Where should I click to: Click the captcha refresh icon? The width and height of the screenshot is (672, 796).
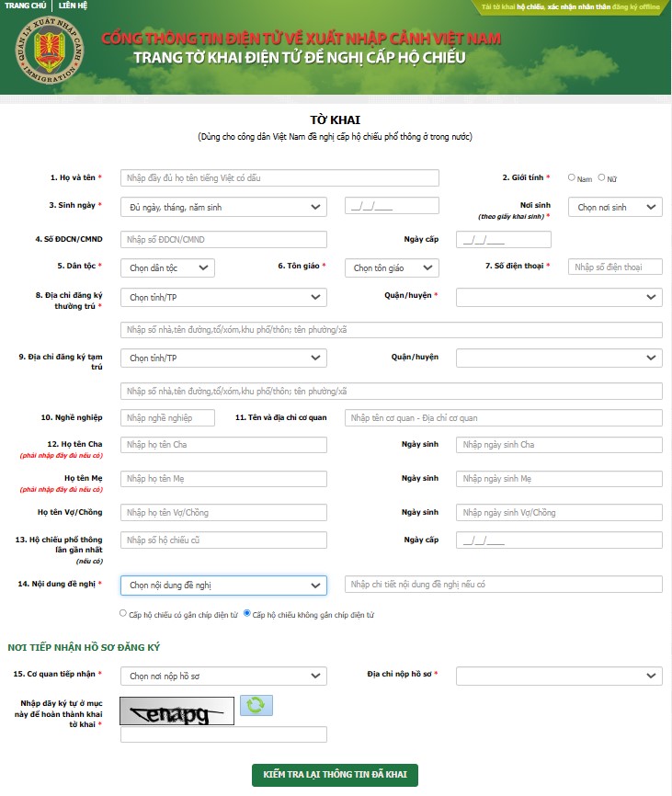pos(256,705)
